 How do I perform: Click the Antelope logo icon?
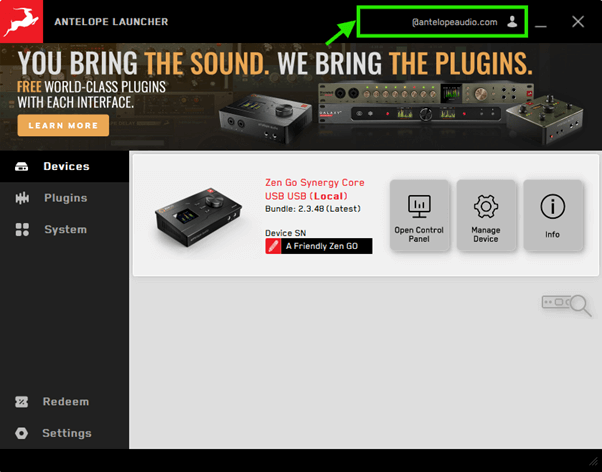(22, 22)
